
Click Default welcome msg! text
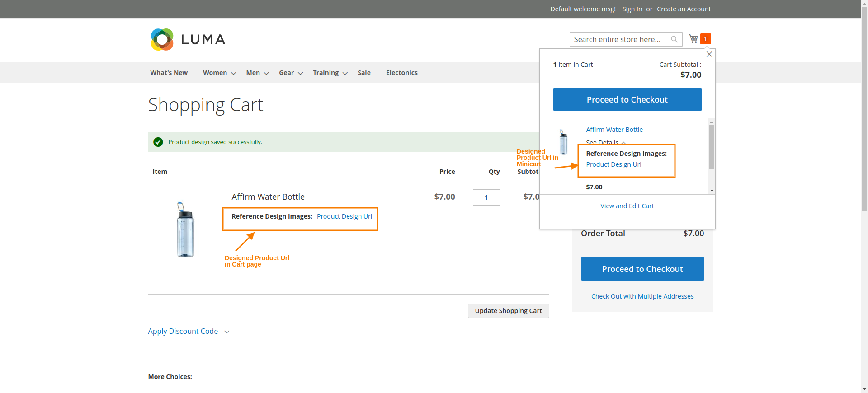[x=583, y=9]
